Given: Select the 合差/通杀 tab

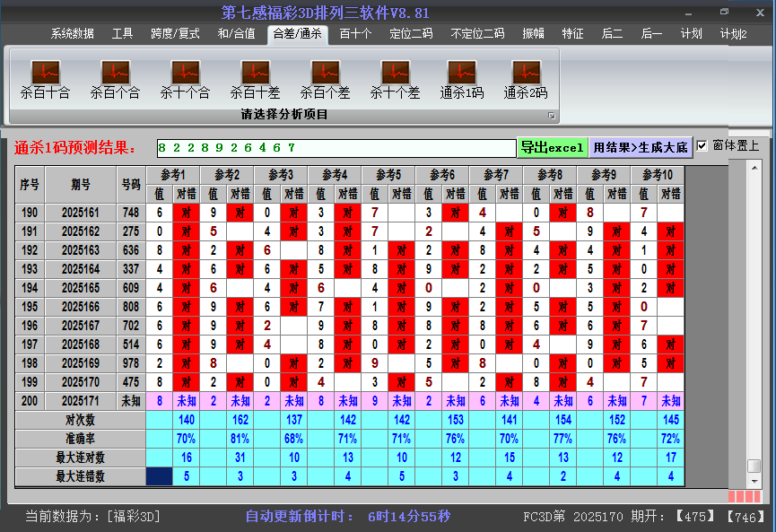Looking at the screenshot, I should [298, 34].
